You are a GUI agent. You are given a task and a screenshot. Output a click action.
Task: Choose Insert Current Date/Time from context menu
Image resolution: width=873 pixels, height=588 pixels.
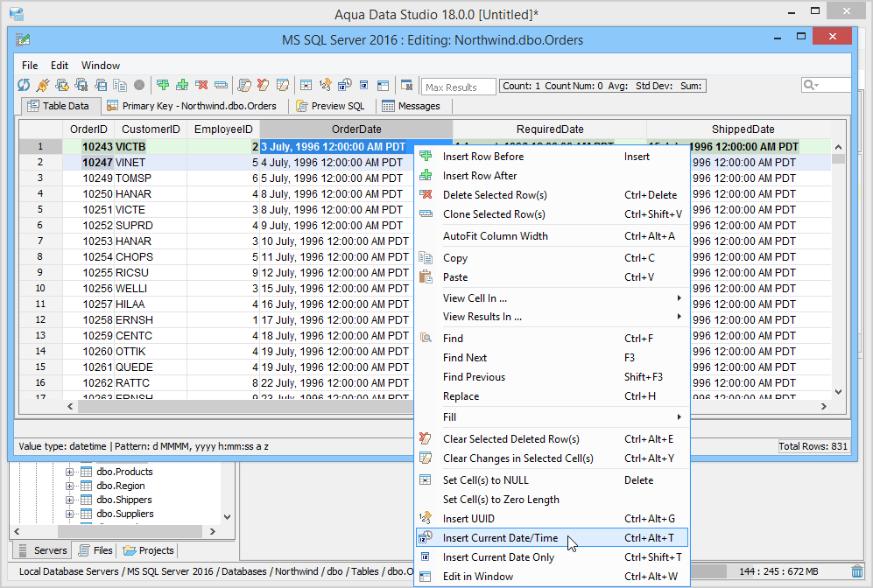click(x=553, y=538)
